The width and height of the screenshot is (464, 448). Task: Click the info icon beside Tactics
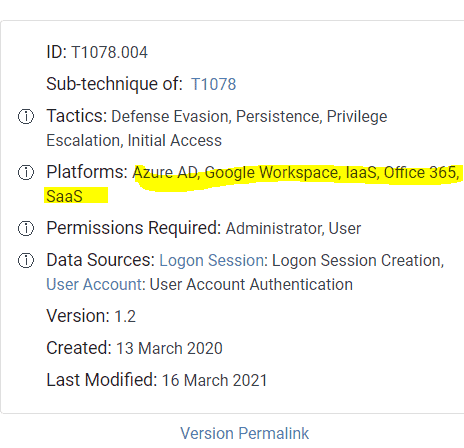(x=26, y=117)
